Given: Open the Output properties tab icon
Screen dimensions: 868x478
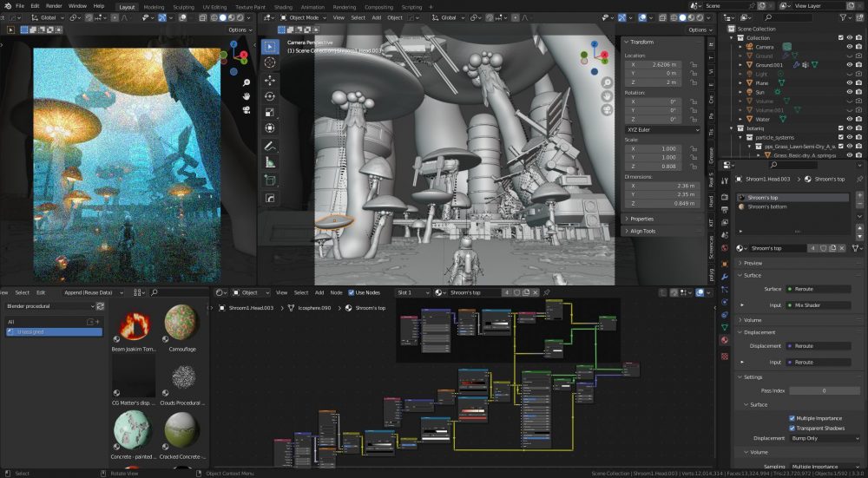Looking at the screenshot, I should point(725,210).
